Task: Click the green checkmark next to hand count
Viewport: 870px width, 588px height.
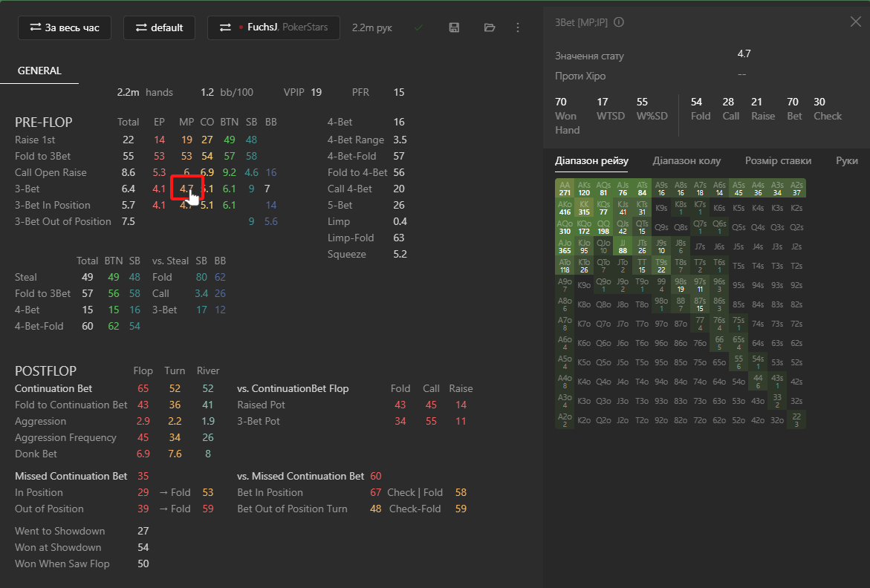Action: 418,27
